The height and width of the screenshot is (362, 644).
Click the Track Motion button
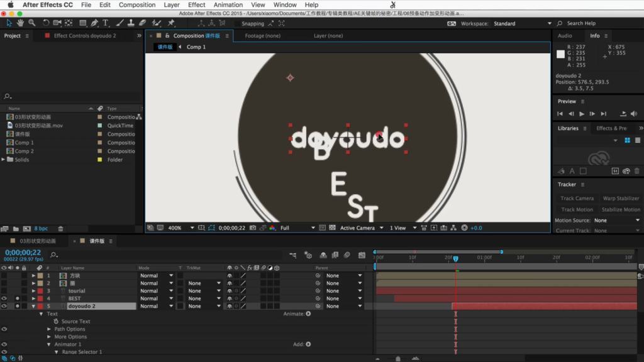pyautogui.click(x=577, y=209)
